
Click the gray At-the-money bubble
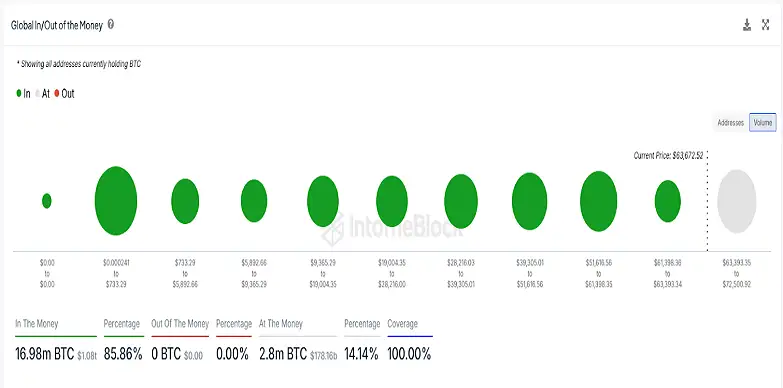(x=737, y=201)
